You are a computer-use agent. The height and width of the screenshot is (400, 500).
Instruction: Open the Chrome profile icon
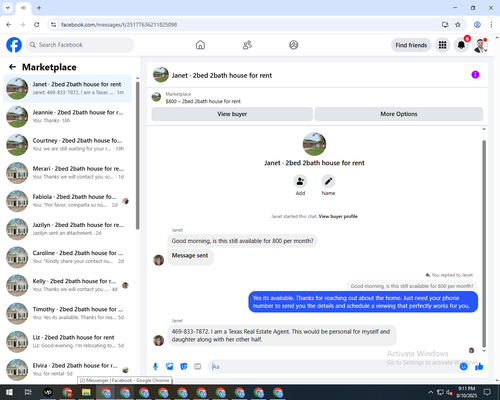tap(477, 24)
